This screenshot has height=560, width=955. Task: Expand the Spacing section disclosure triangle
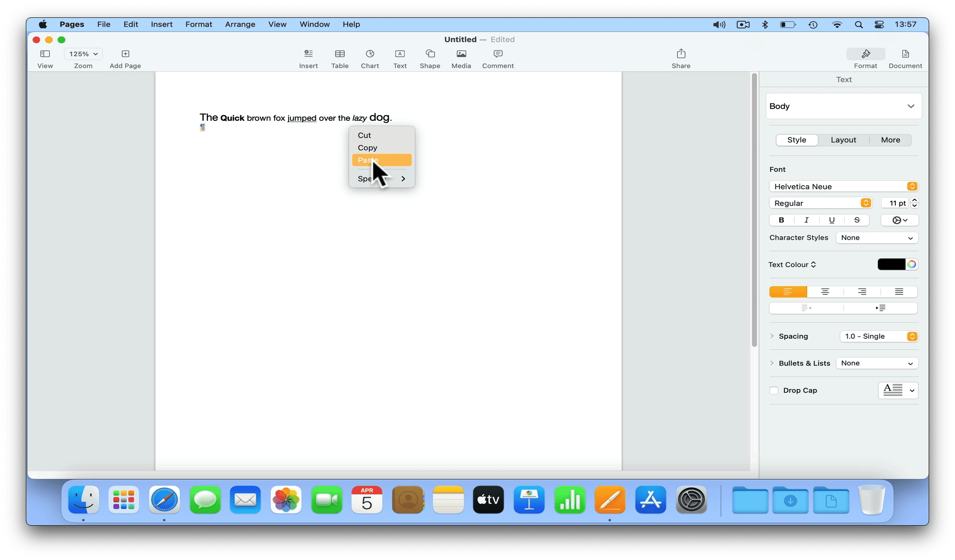coord(772,336)
